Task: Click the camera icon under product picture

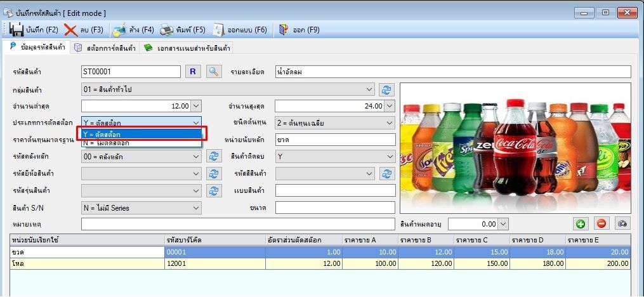Action: click(x=622, y=224)
